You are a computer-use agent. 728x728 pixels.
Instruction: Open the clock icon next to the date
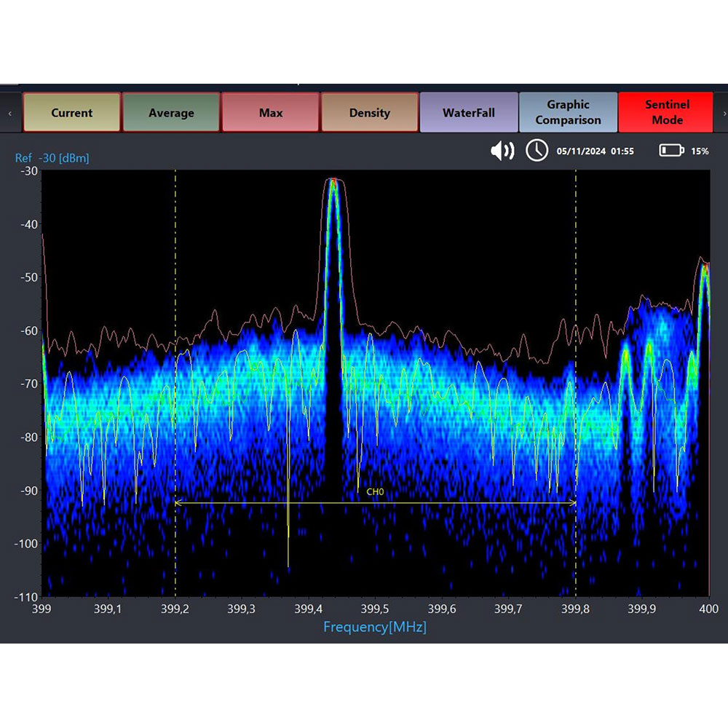click(x=537, y=151)
